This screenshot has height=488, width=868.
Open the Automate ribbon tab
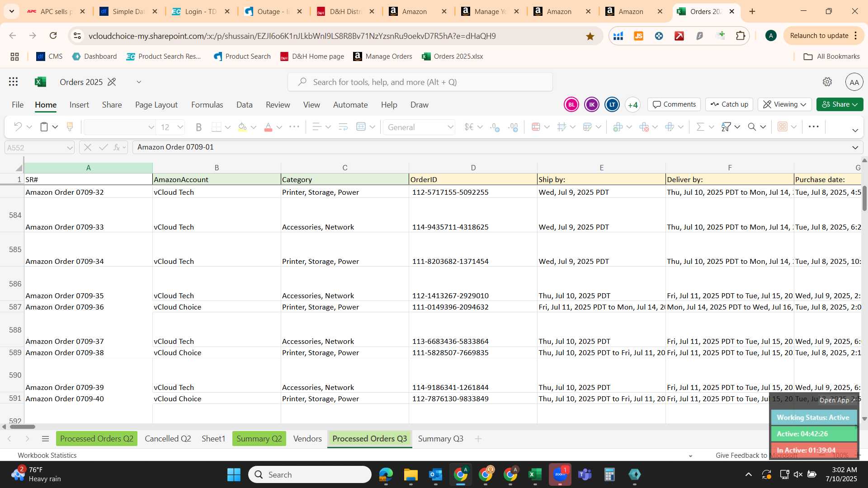point(350,105)
